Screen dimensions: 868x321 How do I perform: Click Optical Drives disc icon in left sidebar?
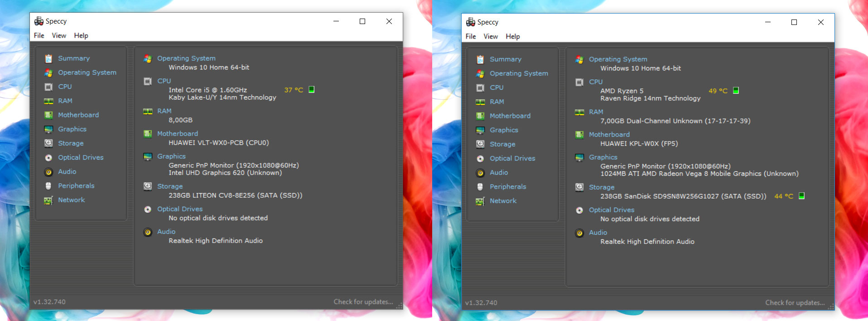pos(48,158)
